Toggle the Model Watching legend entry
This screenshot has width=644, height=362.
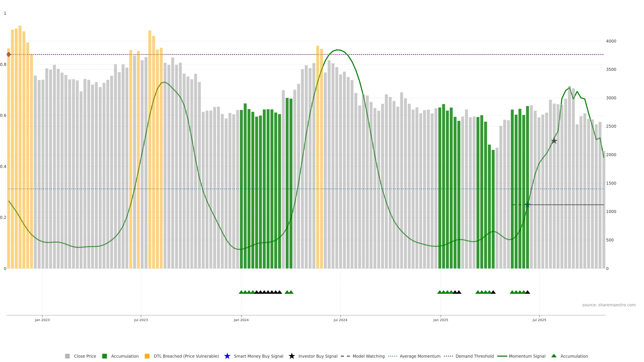point(368,356)
